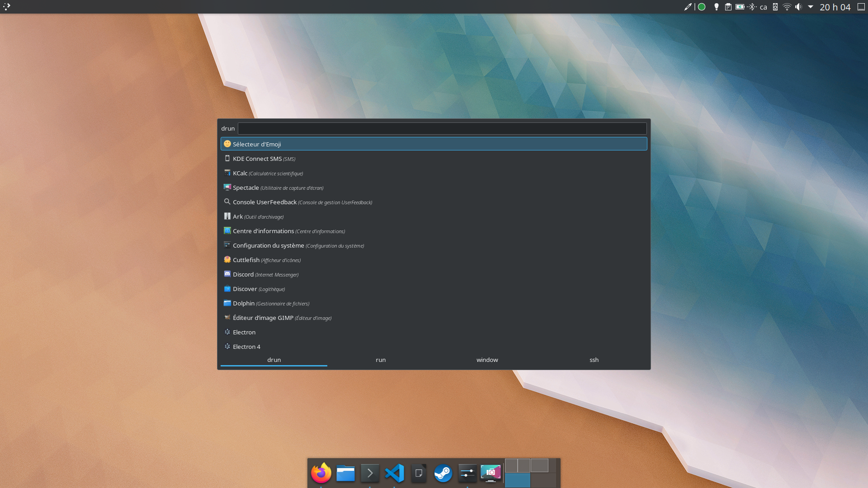This screenshot has width=868, height=488.
Task: Open the Spectacle screenshot dock icon
Action: click(x=491, y=473)
